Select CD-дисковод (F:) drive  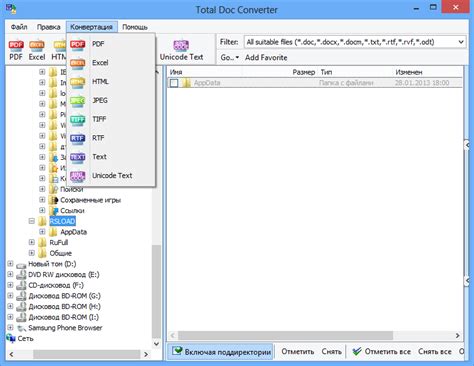point(56,285)
